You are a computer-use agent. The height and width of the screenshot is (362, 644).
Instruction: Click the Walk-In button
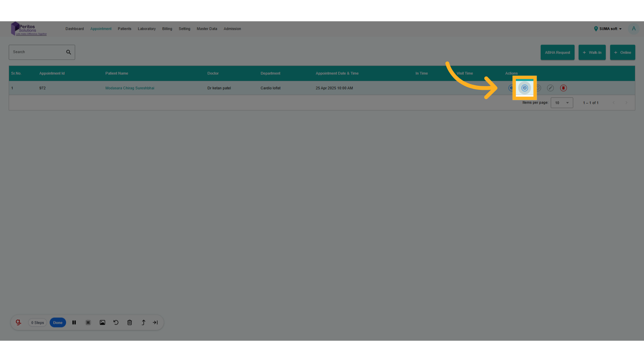pyautogui.click(x=592, y=53)
